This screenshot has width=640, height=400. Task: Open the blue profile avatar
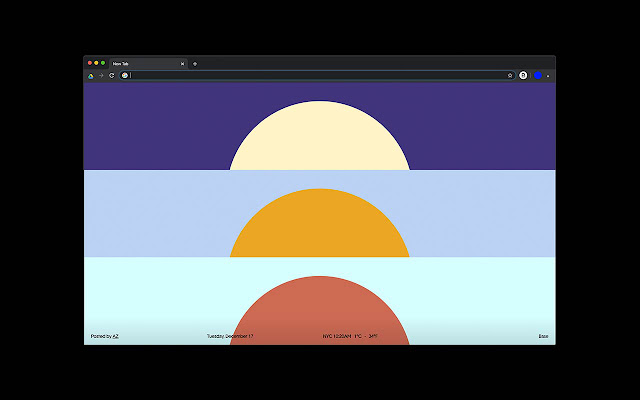click(x=538, y=76)
